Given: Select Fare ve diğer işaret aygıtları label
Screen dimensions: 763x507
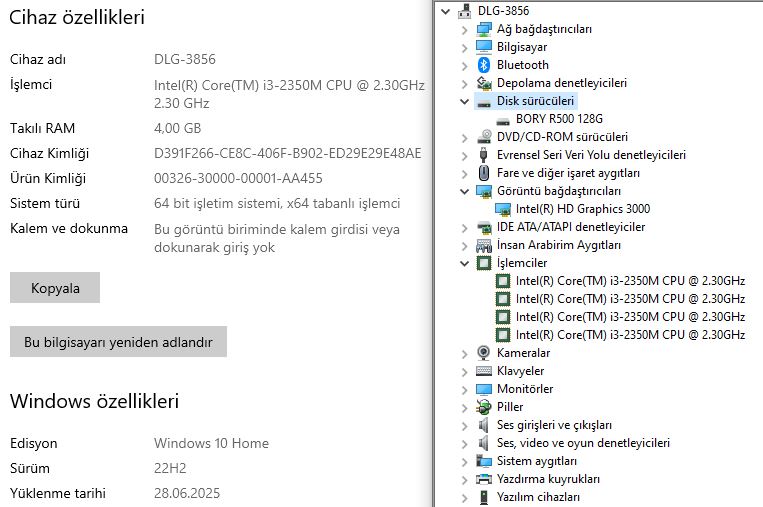Looking at the screenshot, I should (x=568, y=173).
